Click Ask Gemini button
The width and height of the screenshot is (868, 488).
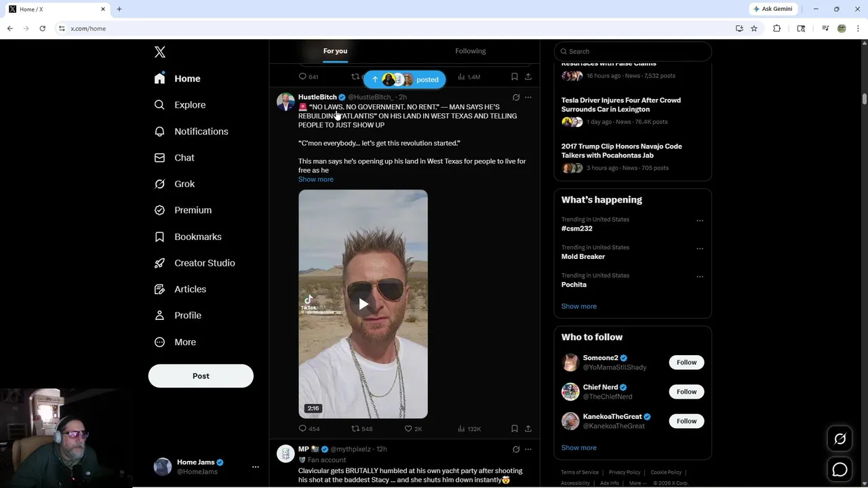click(772, 9)
